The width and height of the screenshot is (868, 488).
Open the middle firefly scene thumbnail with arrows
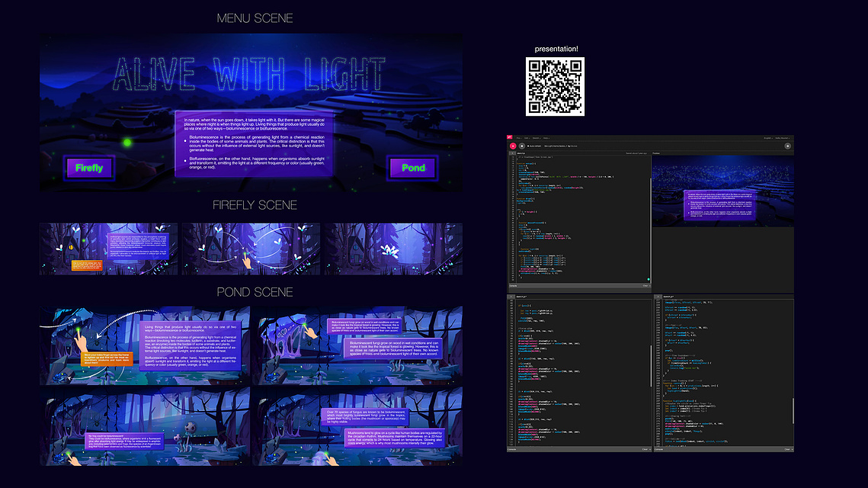coord(251,249)
